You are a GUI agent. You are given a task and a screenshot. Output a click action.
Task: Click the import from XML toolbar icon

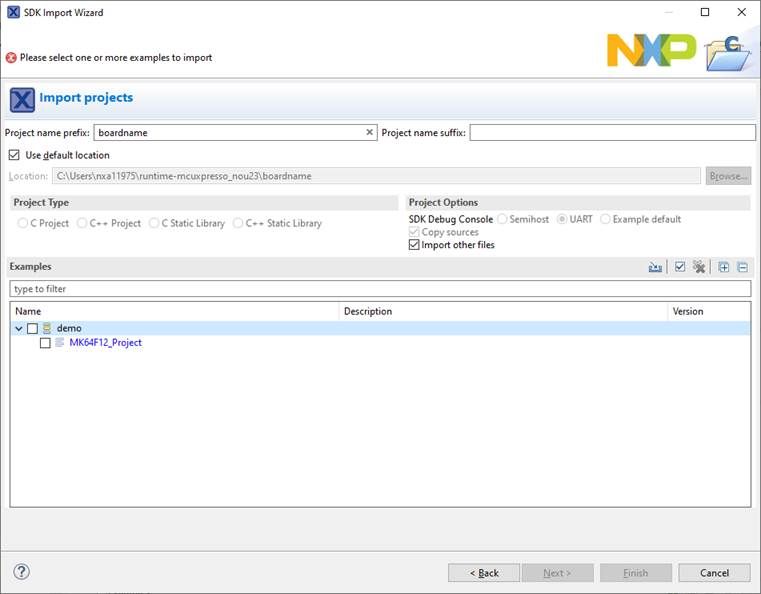(655, 267)
